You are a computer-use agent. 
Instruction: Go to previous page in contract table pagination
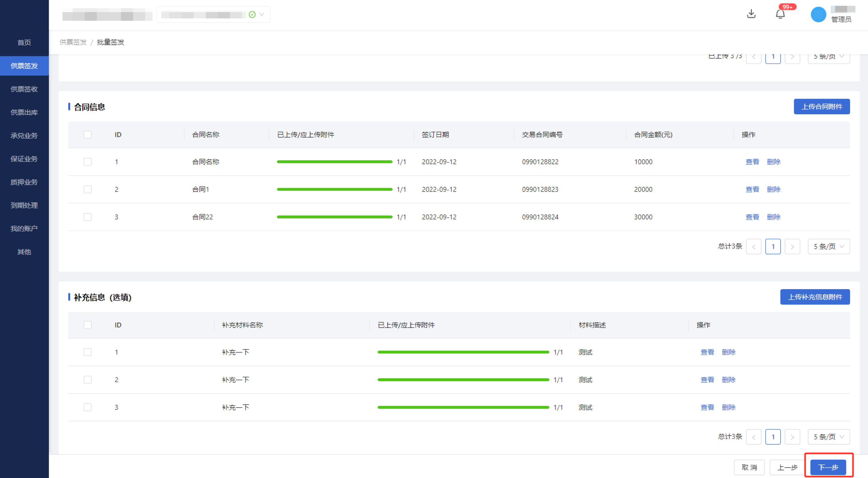[x=753, y=246]
